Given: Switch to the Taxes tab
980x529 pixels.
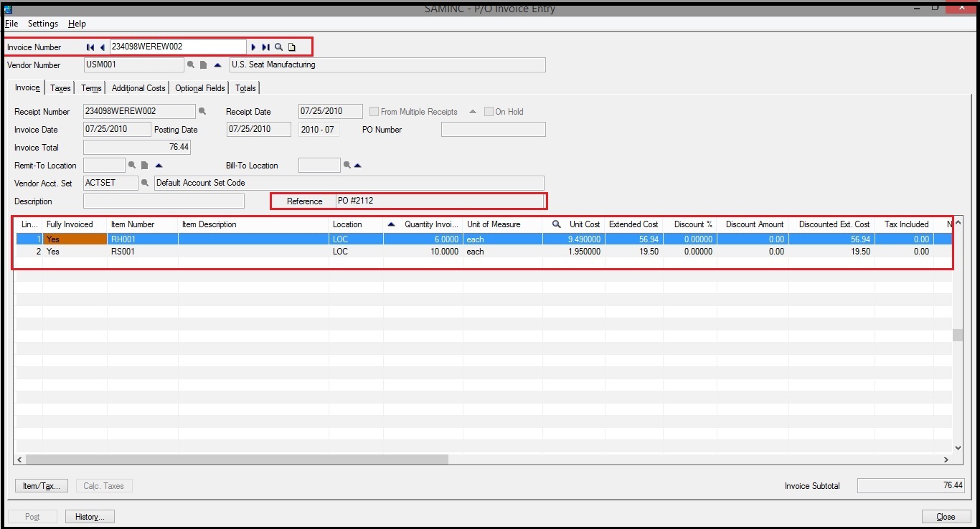Looking at the screenshot, I should 60,88.
